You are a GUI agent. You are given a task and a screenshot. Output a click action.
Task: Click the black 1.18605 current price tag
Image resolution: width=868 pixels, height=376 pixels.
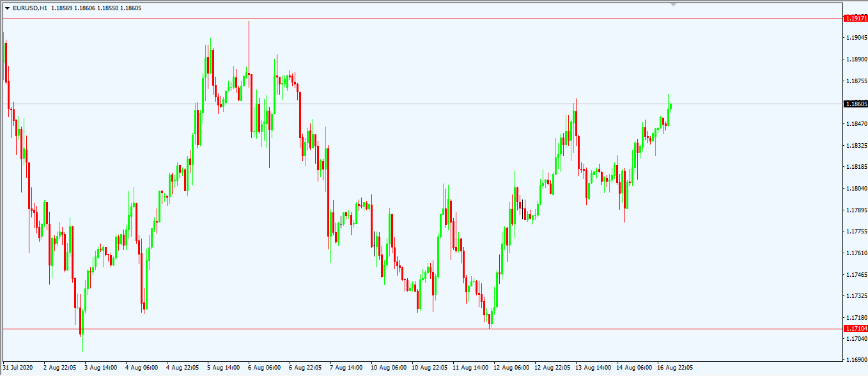[856, 104]
